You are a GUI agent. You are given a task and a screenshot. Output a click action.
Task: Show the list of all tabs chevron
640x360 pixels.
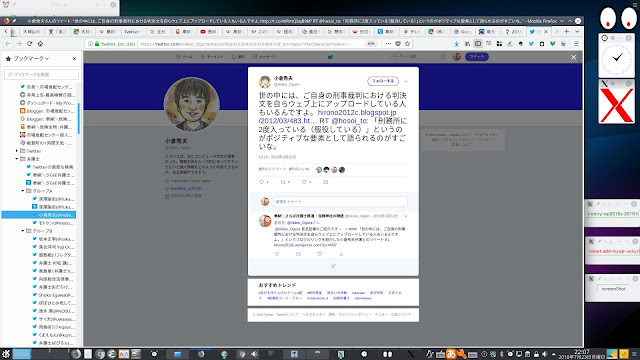pyautogui.click(x=577, y=31)
